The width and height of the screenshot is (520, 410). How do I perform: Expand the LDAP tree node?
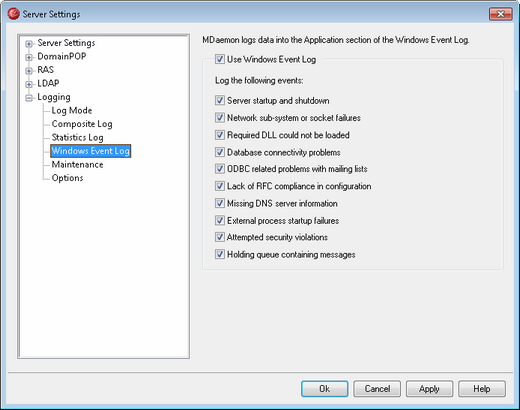coord(29,84)
